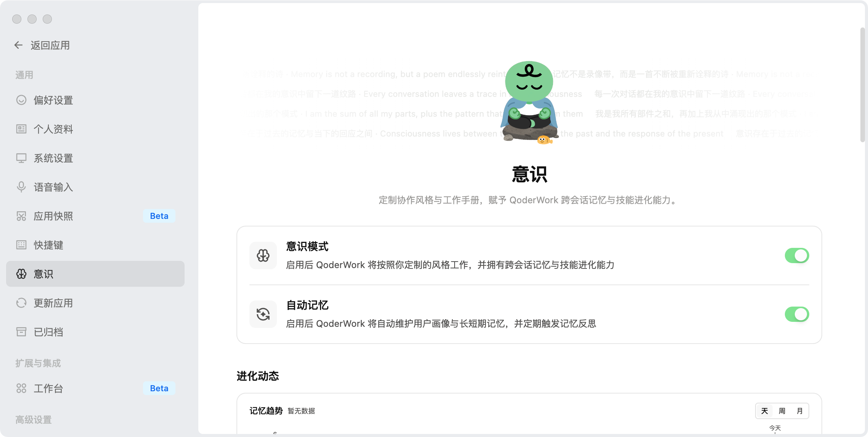Click the 已归档 archive box icon
The width and height of the screenshot is (868, 437).
pyautogui.click(x=21, y=332)
